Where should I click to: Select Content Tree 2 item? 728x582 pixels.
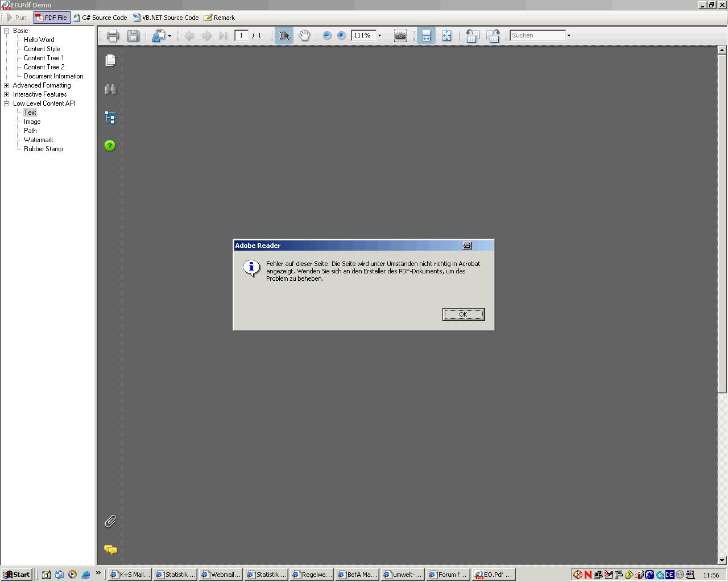[44, 67]
